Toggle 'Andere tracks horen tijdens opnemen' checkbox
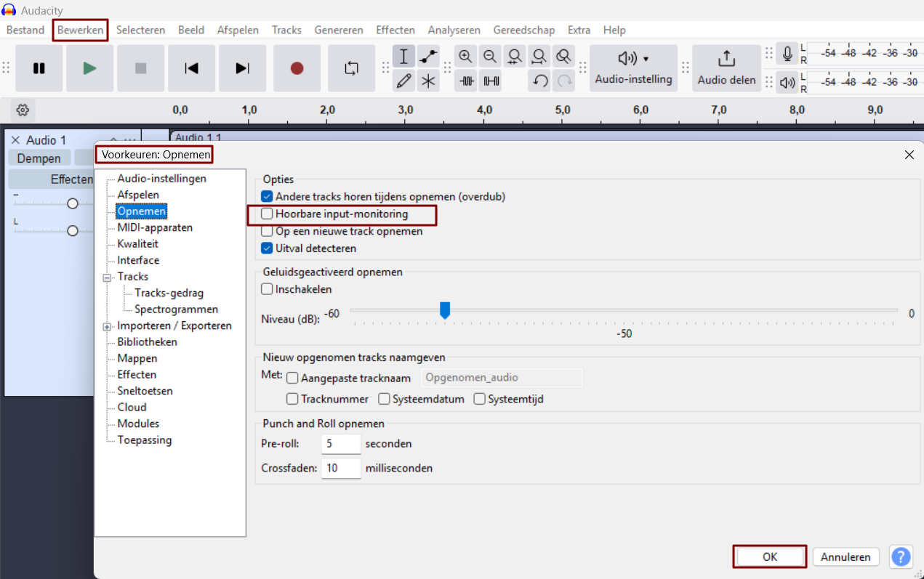Screen dimensions: 924x579 pos(267,196)
